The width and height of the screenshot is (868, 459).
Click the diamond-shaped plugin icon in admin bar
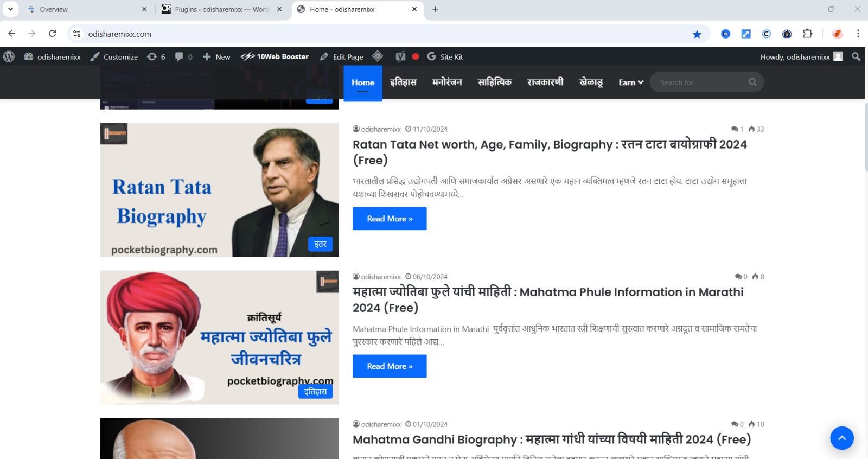(x=378, y=56)
